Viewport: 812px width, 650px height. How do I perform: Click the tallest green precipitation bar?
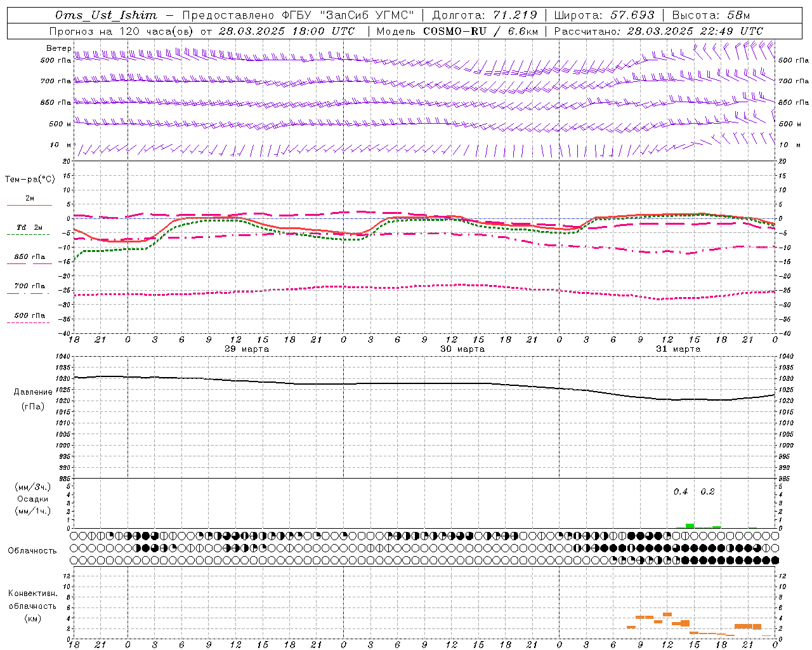pyautogui.click(x=690, y=526)
